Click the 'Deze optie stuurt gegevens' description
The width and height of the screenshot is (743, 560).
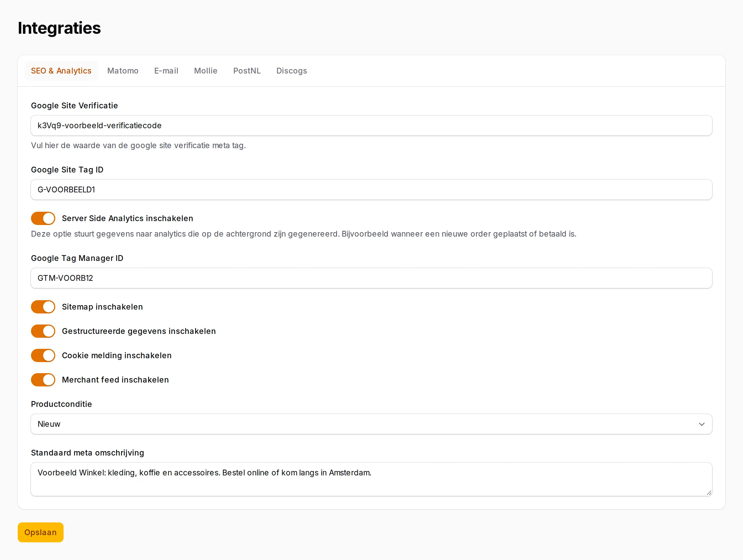tap(304, 234)
